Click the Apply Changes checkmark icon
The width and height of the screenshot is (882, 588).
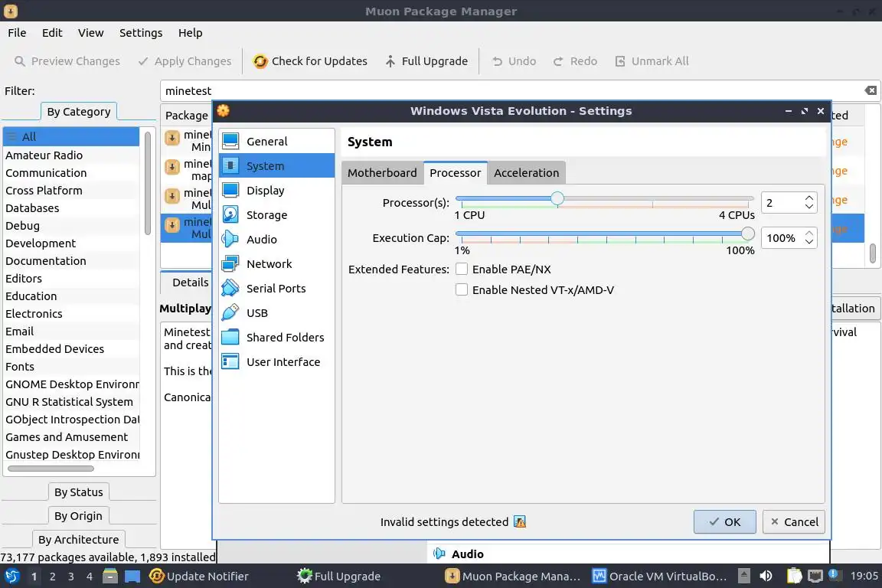(143, 60)
